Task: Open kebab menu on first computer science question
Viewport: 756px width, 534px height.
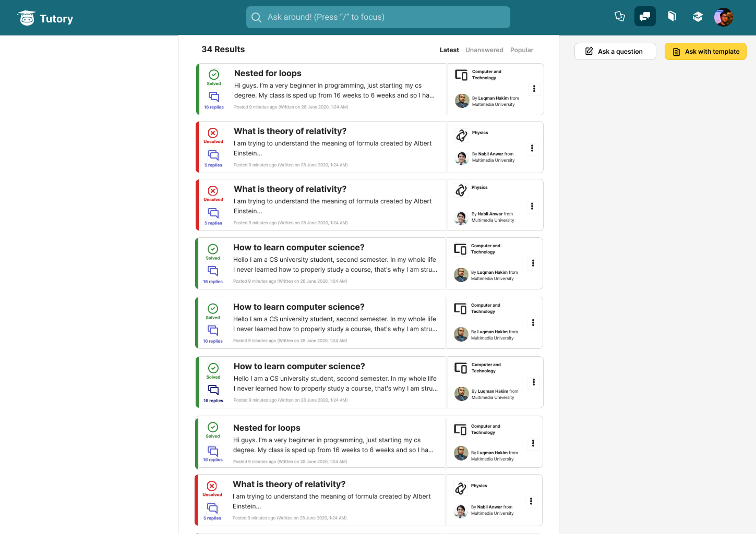Action: [x=533, y=263]
